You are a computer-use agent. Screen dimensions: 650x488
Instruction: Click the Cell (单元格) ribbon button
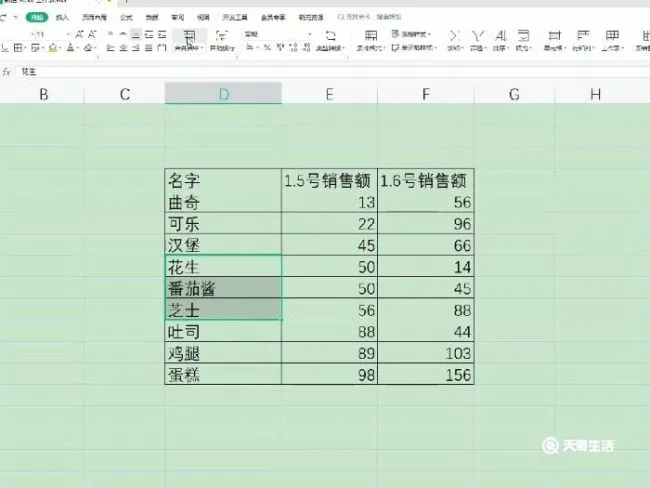click(x=555, y=40)
